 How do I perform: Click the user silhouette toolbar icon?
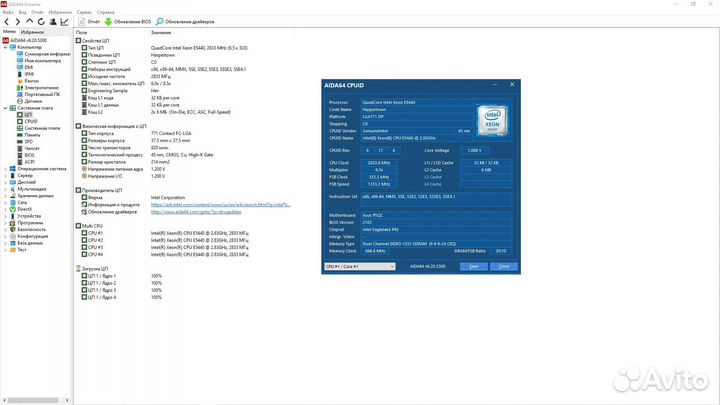(53, 22)
